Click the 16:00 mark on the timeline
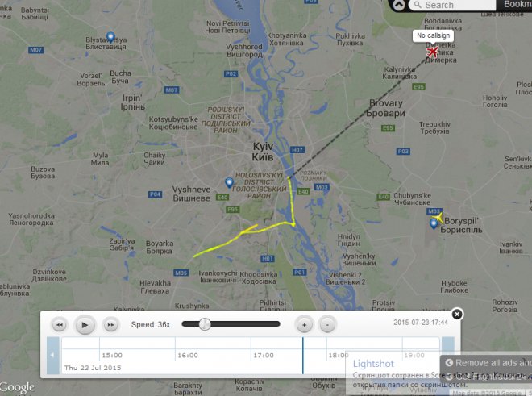 tap(188, 355)
